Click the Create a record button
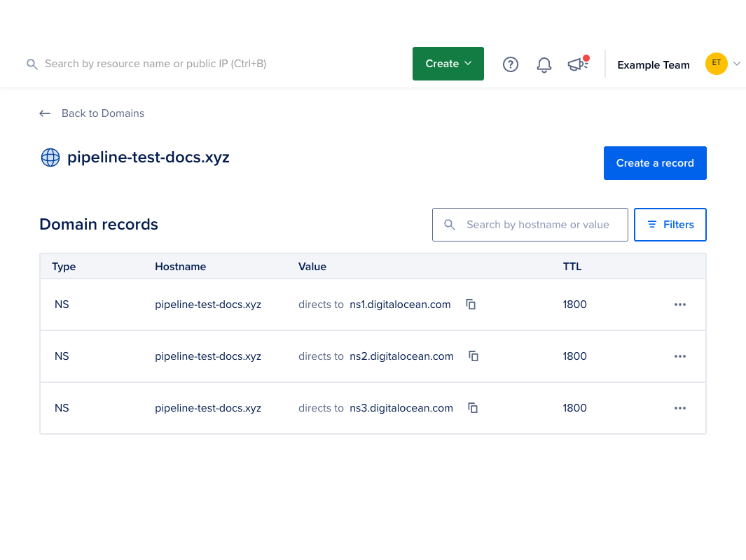 click(655, 163)
